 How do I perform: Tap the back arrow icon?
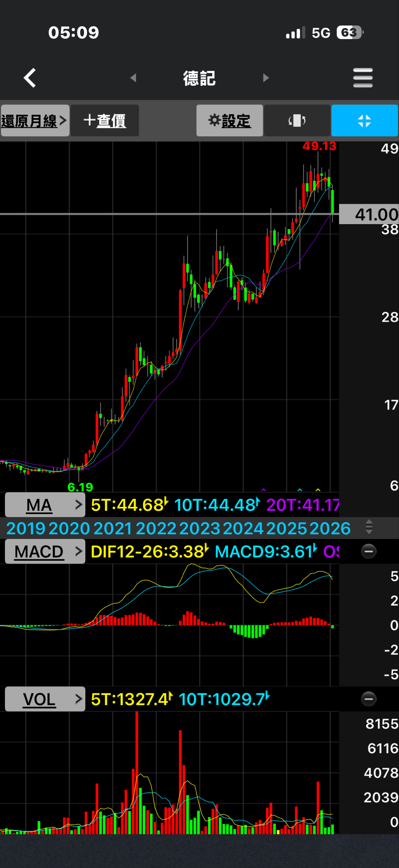30,78
